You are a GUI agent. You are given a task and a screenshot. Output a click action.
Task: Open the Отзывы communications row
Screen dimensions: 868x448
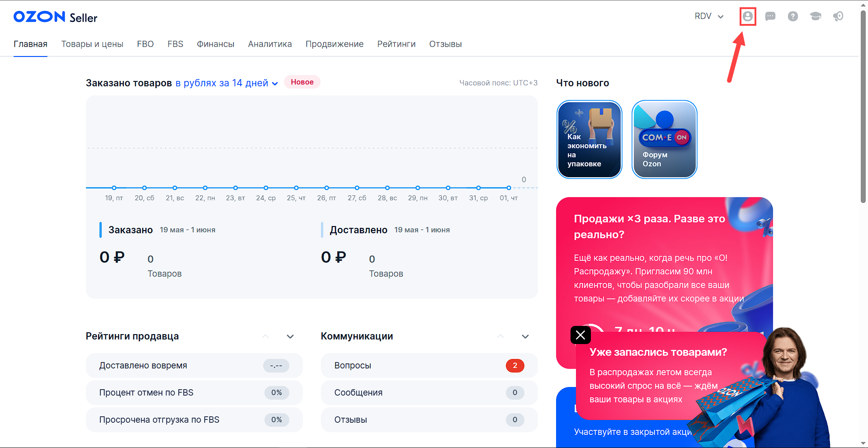click(429, 420)
